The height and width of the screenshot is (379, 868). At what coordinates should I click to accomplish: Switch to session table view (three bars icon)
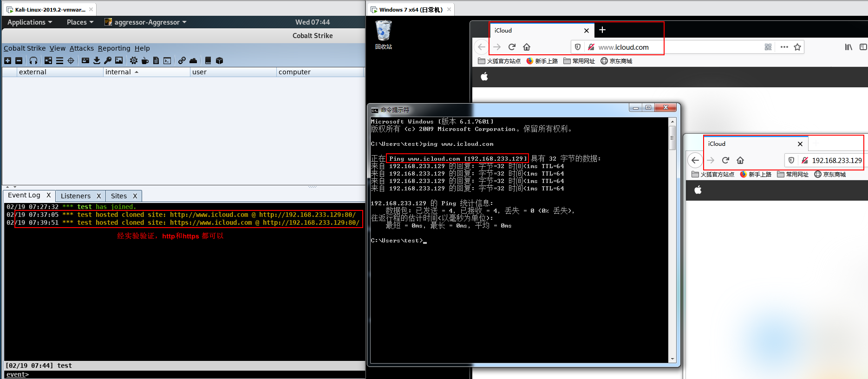pyautogui.click(x=59, y=60)
